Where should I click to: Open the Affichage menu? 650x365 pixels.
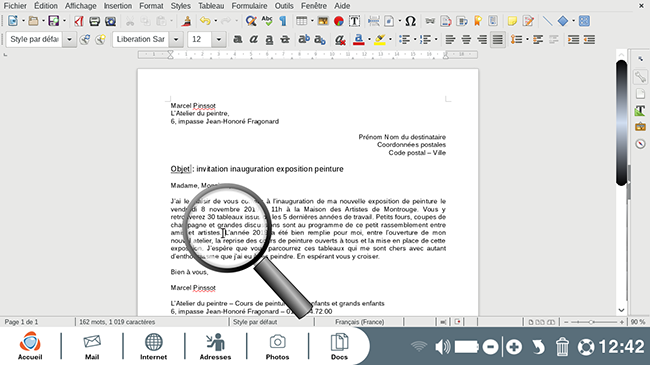80,6
